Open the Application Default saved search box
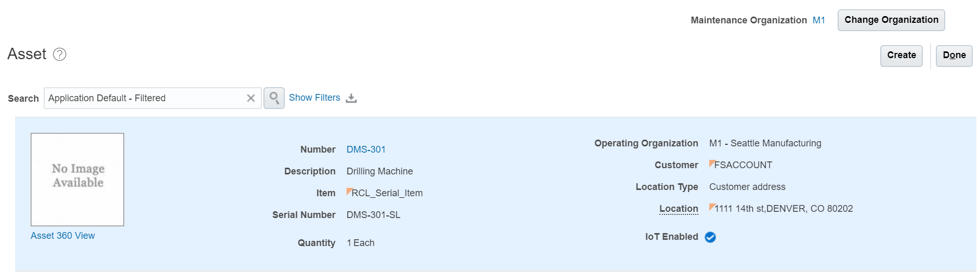 (145, 98)
